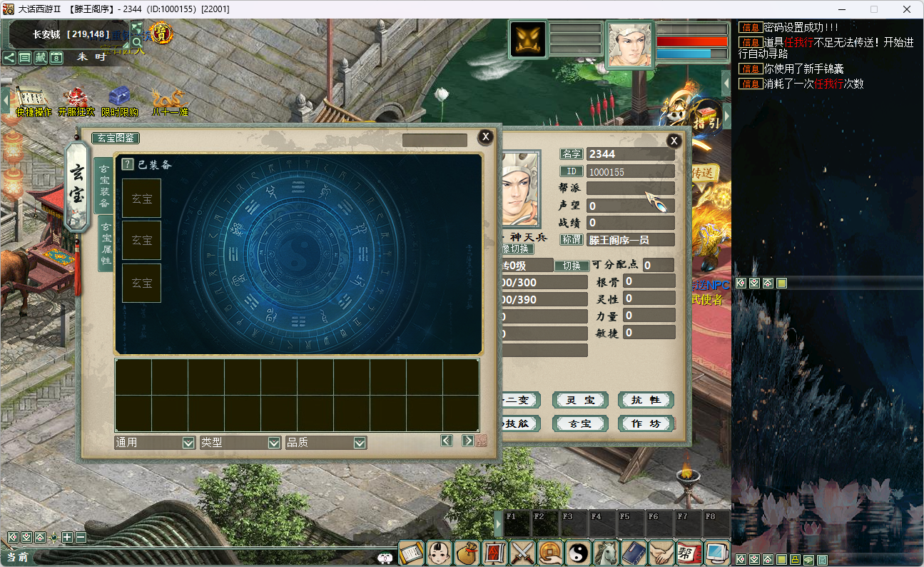Image resolution: width=924 pixels, height=567 pixels.
Task: Click the first empty 玄宝 equipment slot
Action: 141,199
